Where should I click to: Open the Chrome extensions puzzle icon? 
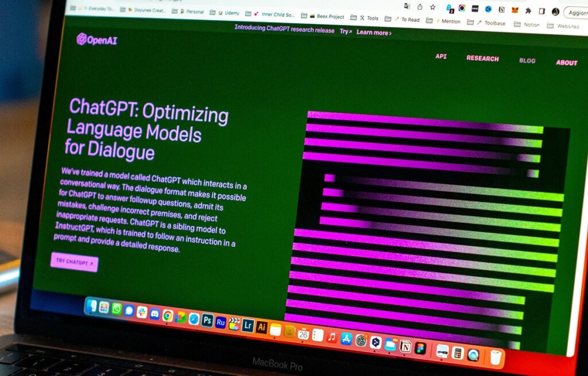pyautogui.click(x=528, y=10)
